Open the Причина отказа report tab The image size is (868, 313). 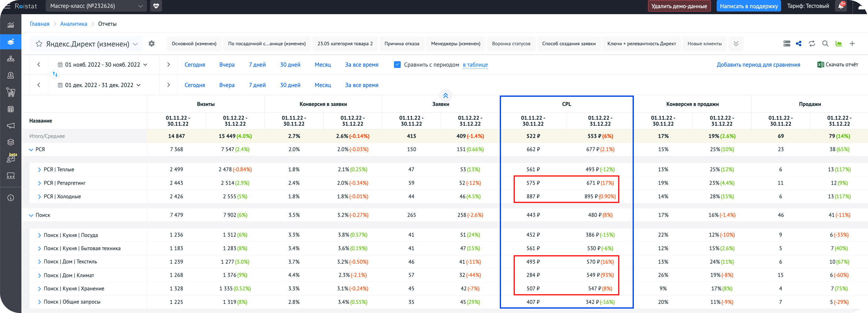pos(402,44)
